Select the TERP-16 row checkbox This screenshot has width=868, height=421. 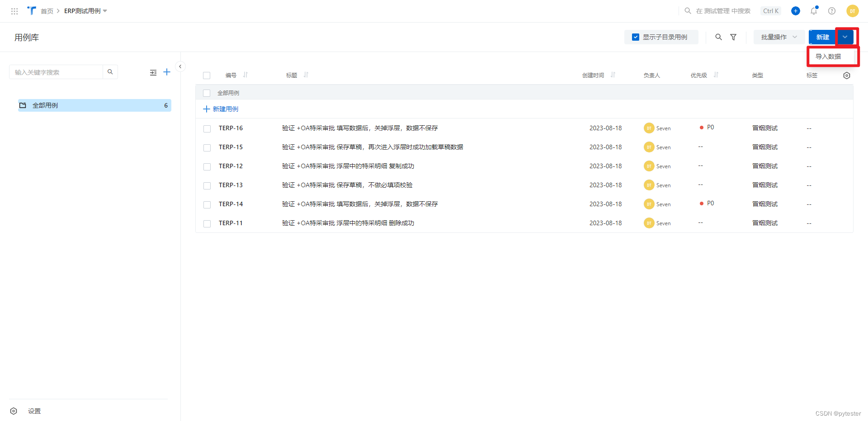207,129
